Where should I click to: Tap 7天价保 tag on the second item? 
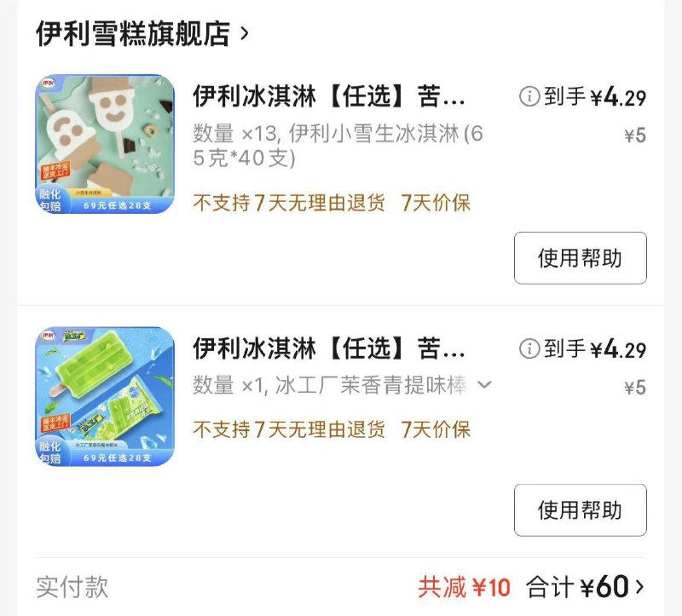click(x=436, y=429)
